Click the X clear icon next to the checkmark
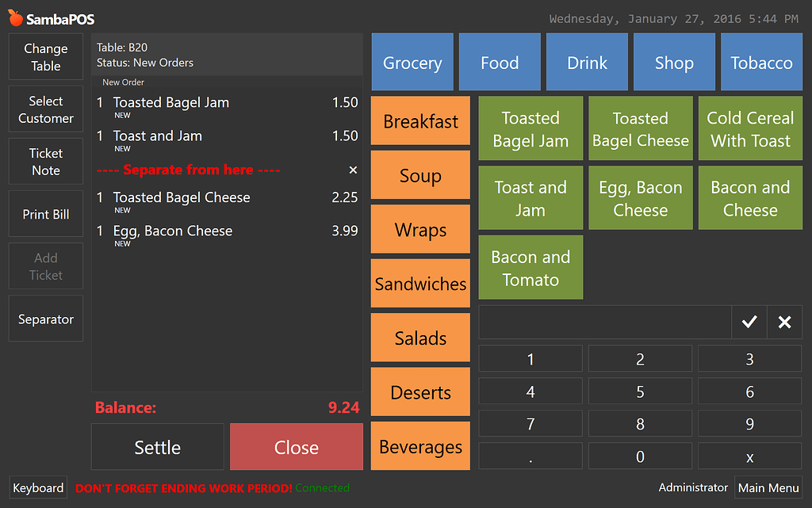The height and width of the screenshot is (508, 812). point(784,322)
